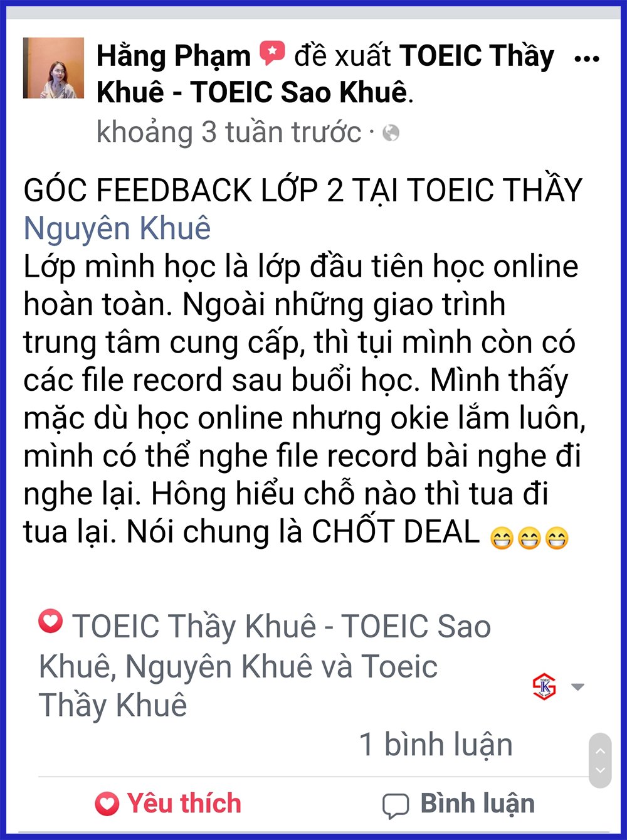Open the Bình luận comment box
Image resolution: width=627 pixels, height=840 pixels.
(x=459, y=805)
